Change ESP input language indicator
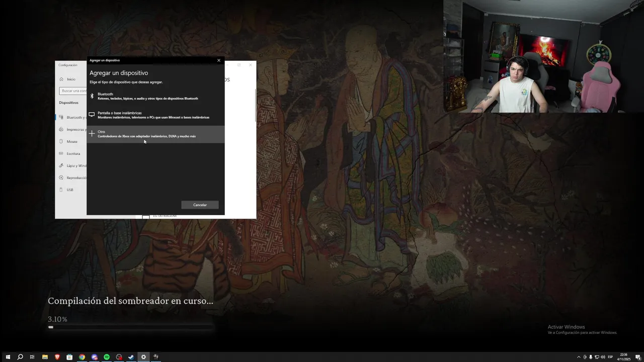Image resolution: width=644 pixels, height=362 pixels. (x=610, y=357)
